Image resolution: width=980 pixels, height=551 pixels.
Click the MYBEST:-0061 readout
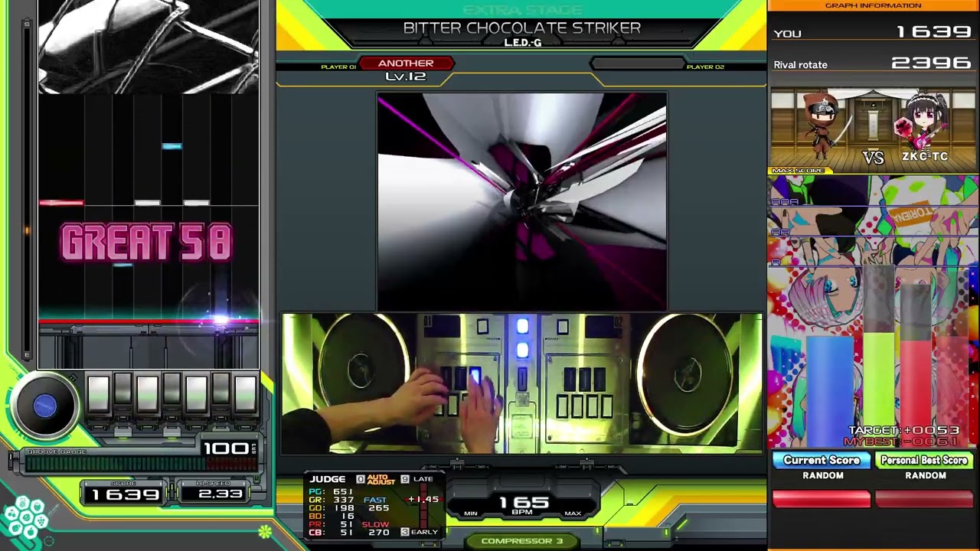900,442
